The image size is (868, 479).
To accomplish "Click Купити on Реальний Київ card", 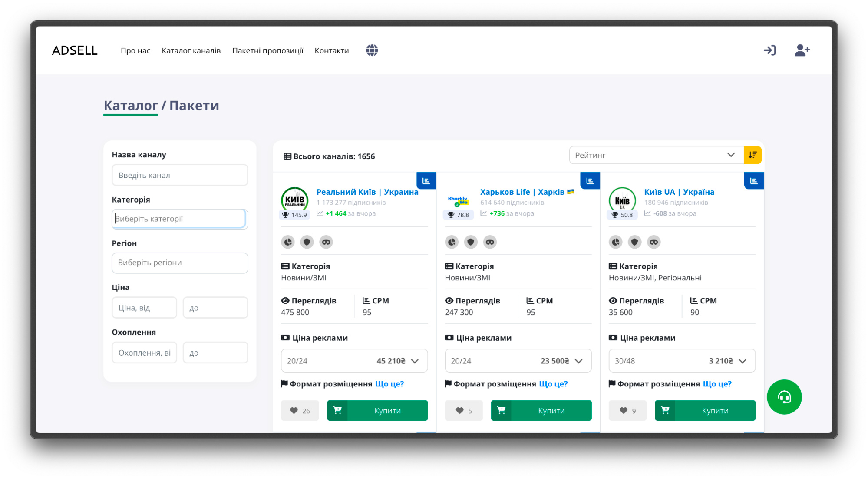I will pos(377,411).
